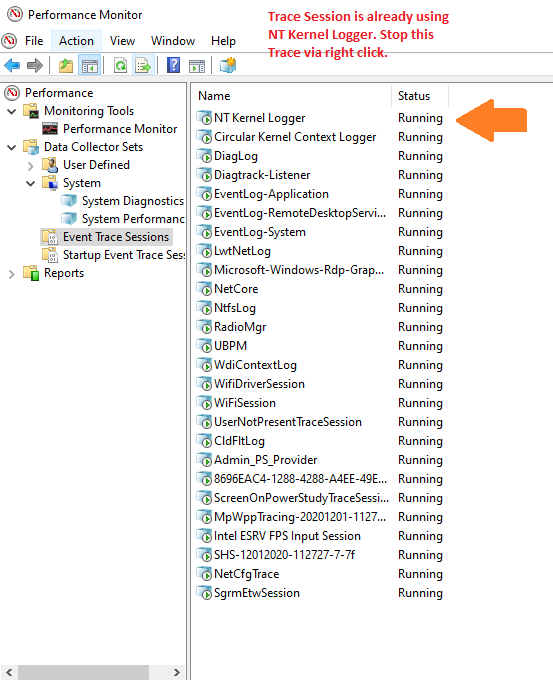Click the UBPM session icon
This screenshot has height=680, width=553.
[204, 346]
